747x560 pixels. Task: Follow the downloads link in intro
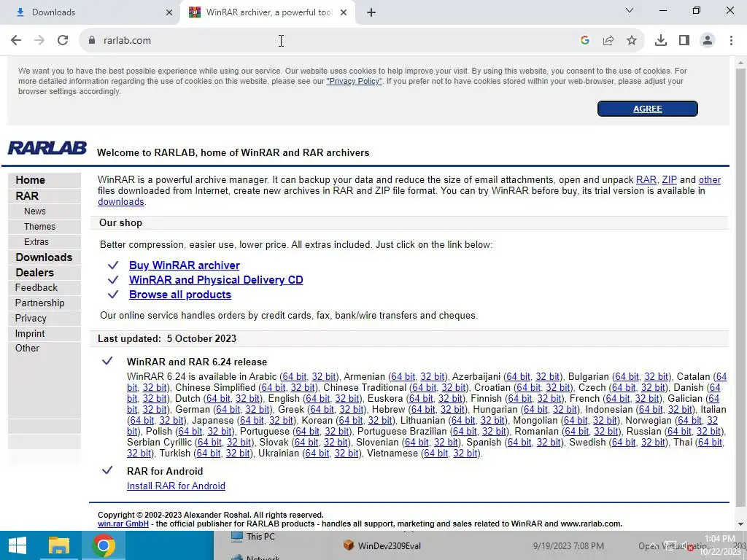click(x=121, y=201)
